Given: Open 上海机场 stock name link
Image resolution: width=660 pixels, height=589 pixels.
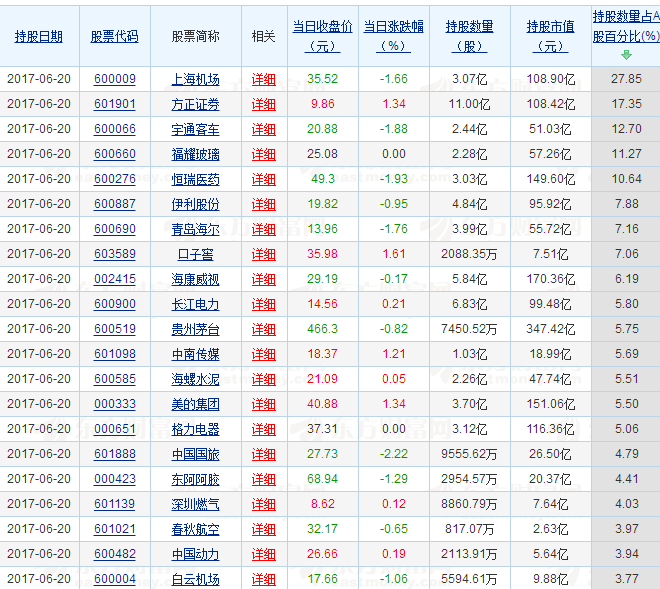Looking at the screenshot, I should click(195, 79).
